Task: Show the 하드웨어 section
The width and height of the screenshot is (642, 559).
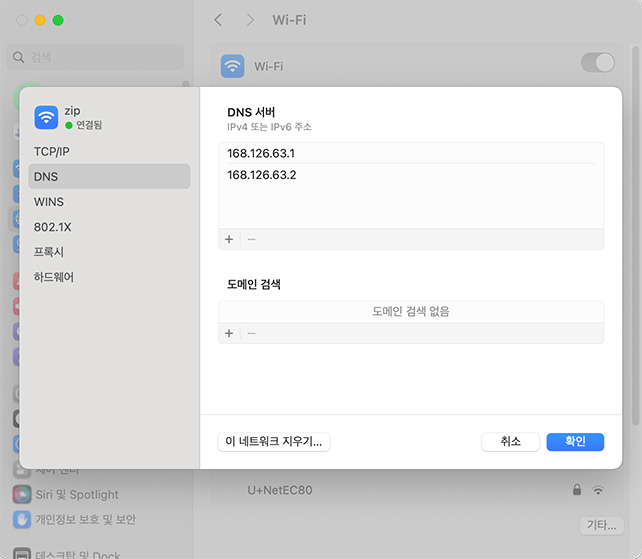Action: pyautogui.click(x=54, y=277)
